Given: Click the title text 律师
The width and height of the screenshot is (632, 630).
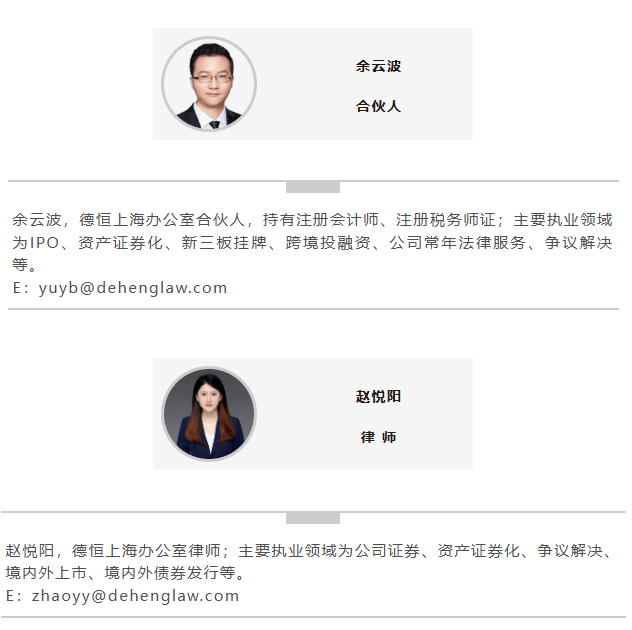Looking at the screenshot, I should [x=378, y=437].
